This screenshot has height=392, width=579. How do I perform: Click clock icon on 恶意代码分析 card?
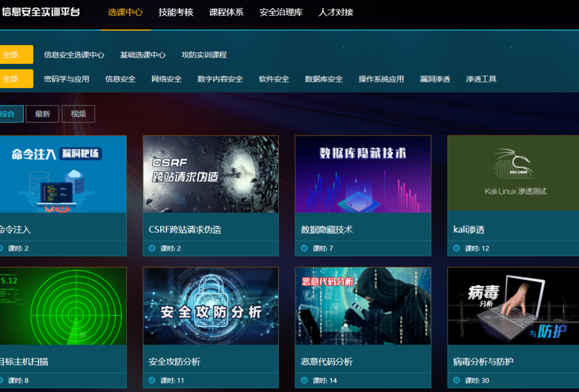305,380
